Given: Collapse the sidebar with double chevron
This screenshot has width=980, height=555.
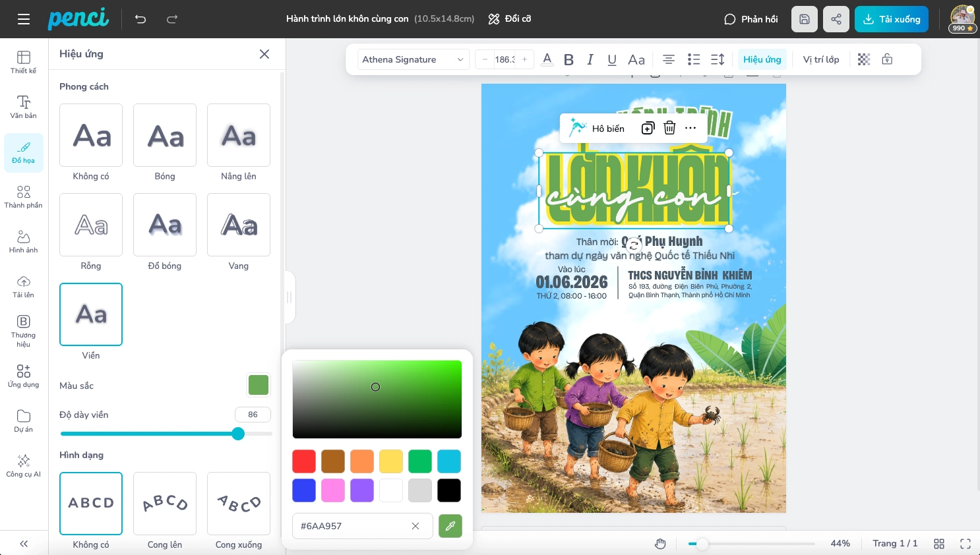Looking at the screenshot, I should point(24,544).
